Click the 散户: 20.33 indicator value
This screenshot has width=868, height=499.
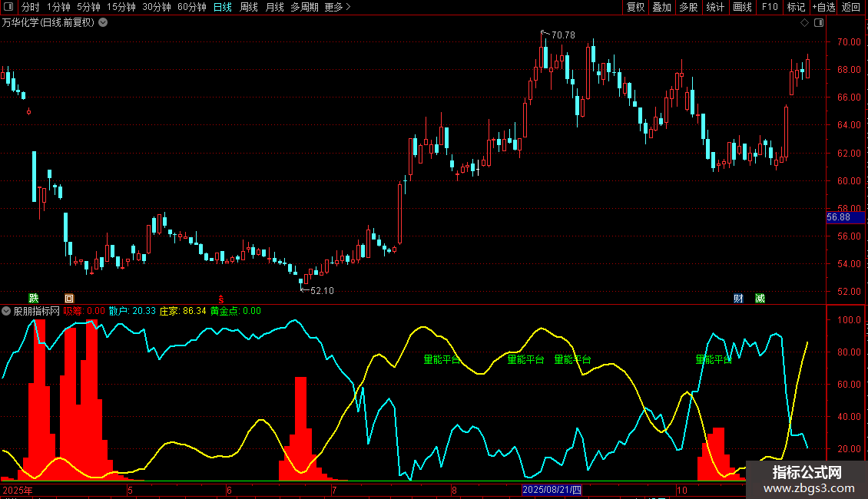tap(132, 311)
